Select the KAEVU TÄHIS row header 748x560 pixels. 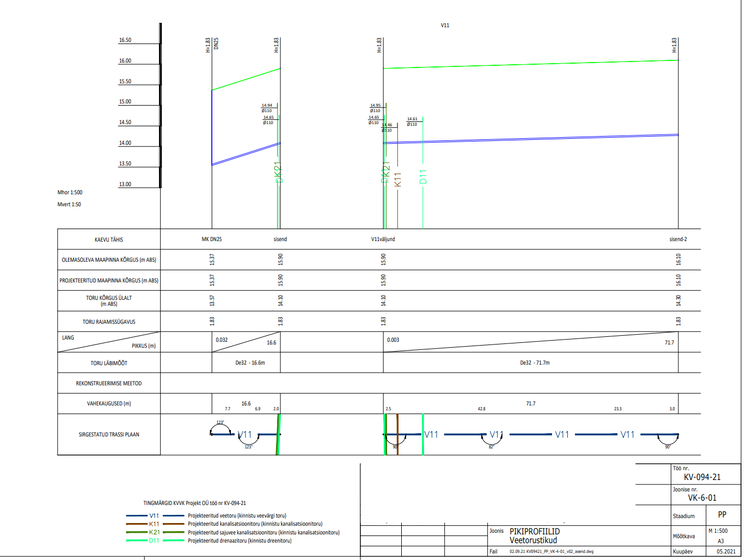109,239
